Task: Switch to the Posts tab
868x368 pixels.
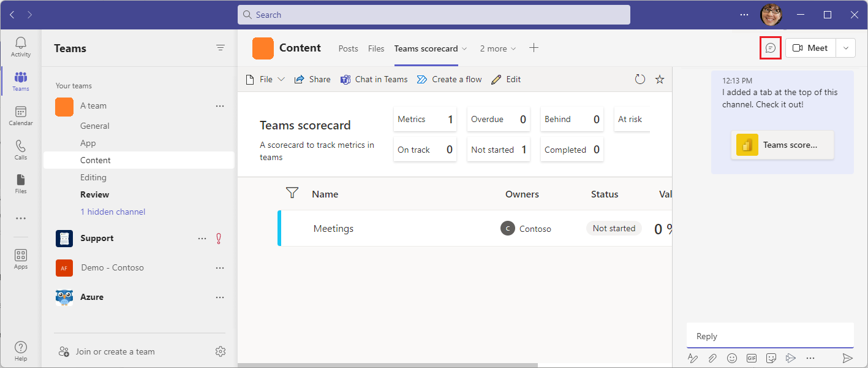Action: [x=348, y=48]
